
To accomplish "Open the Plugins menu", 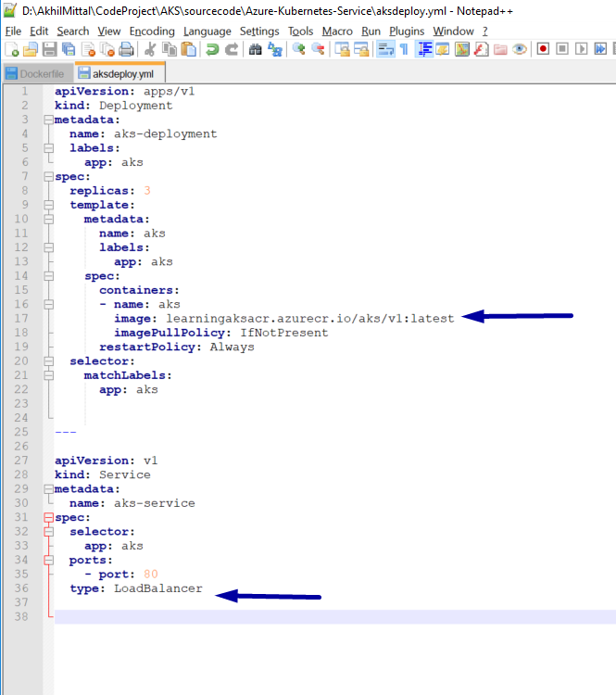I will click(x=407, y=31).
